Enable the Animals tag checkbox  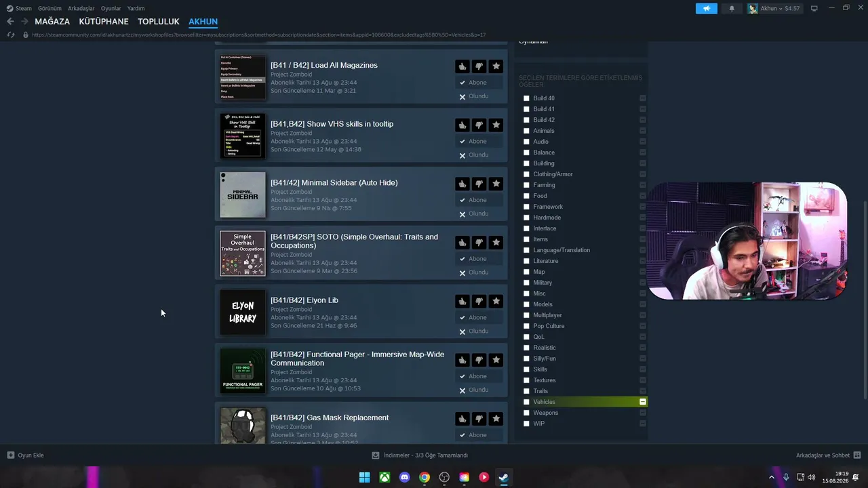coord(526,131)
